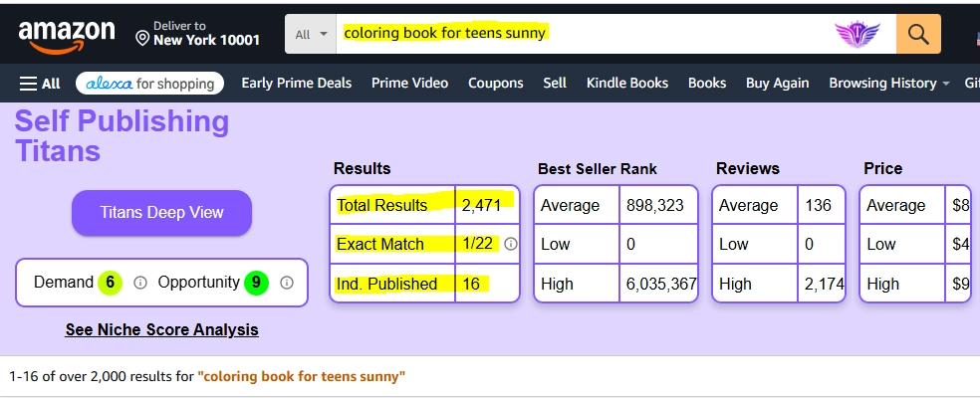Click the Price column heading

pyautogui.click(x=883, y=169)
